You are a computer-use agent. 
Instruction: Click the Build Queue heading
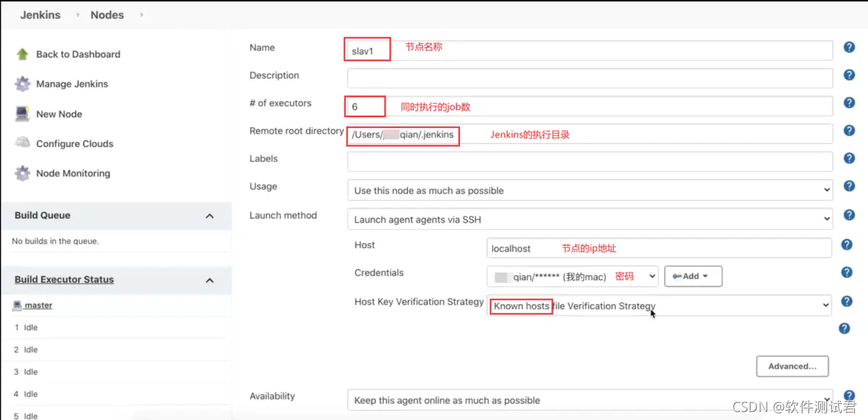click(x=43, y=215)
